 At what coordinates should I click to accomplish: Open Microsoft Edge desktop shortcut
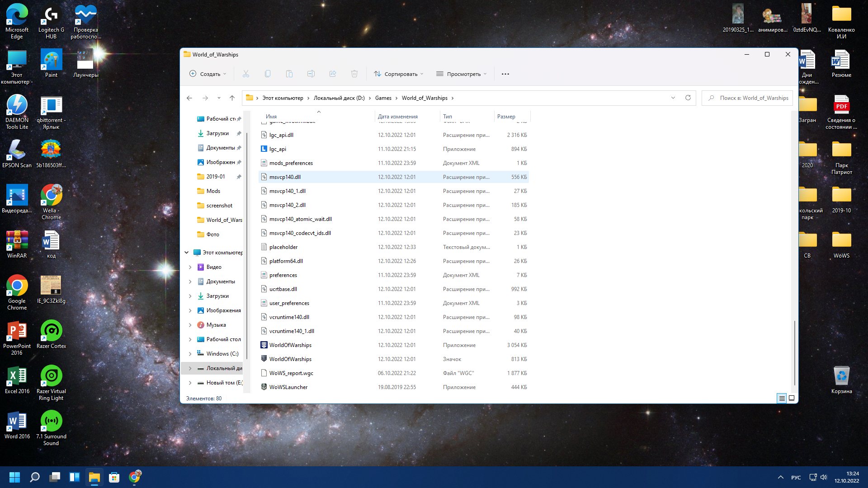[17, 21]
